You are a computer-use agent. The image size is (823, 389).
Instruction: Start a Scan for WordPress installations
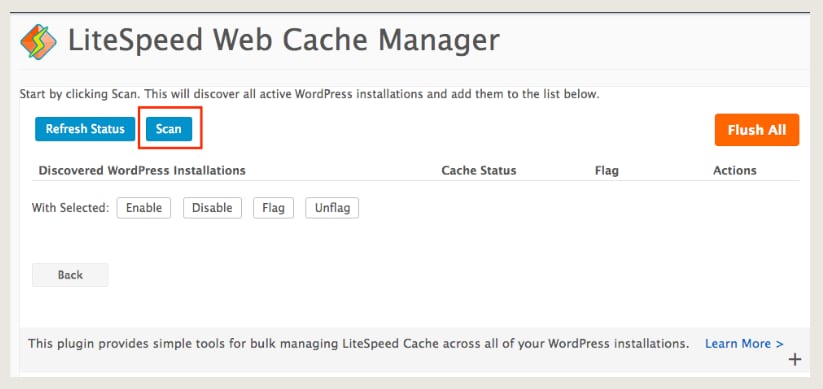pyautogui.click(x=168, y=129)
